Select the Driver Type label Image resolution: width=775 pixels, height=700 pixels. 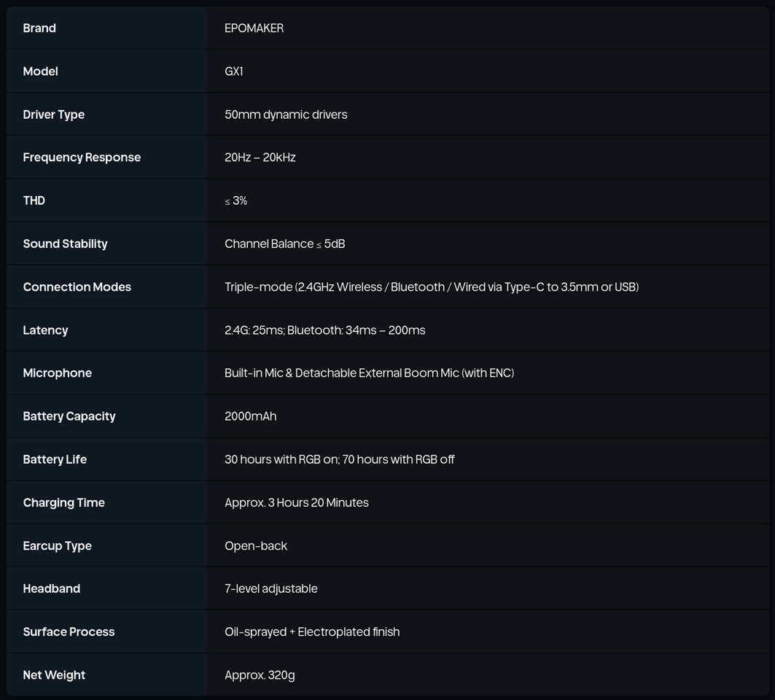coord(53,114)
